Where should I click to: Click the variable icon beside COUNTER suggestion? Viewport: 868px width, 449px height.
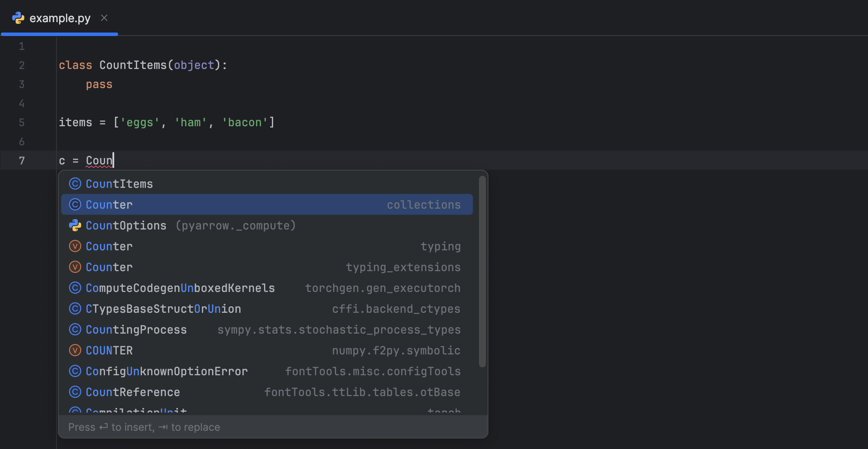pyautogui.click(x=75, y=351)
